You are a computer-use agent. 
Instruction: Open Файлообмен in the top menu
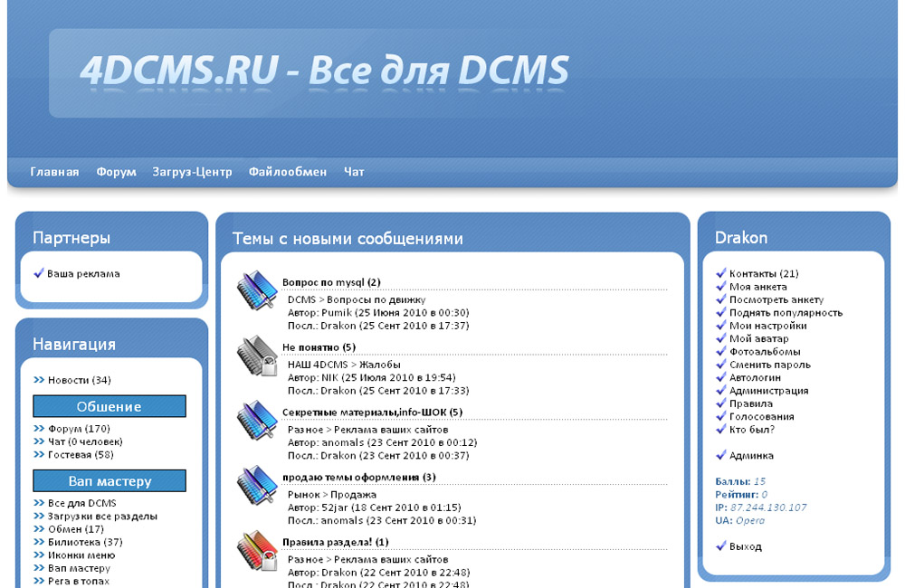(x=288, y=172)
